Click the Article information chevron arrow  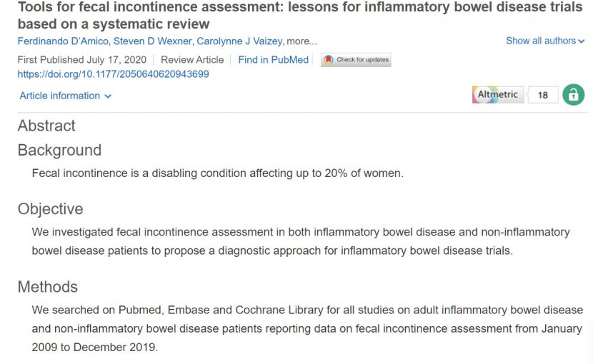coord(108,96)
